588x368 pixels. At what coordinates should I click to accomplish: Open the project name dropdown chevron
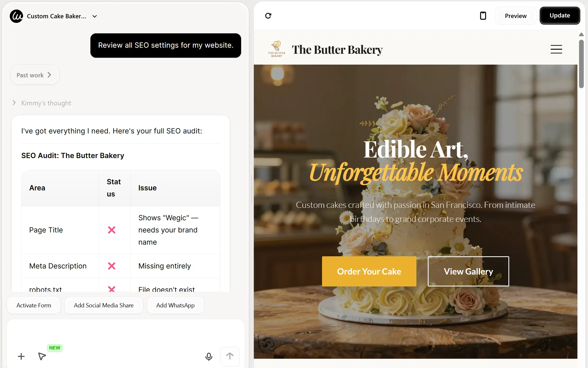point(94,16)
